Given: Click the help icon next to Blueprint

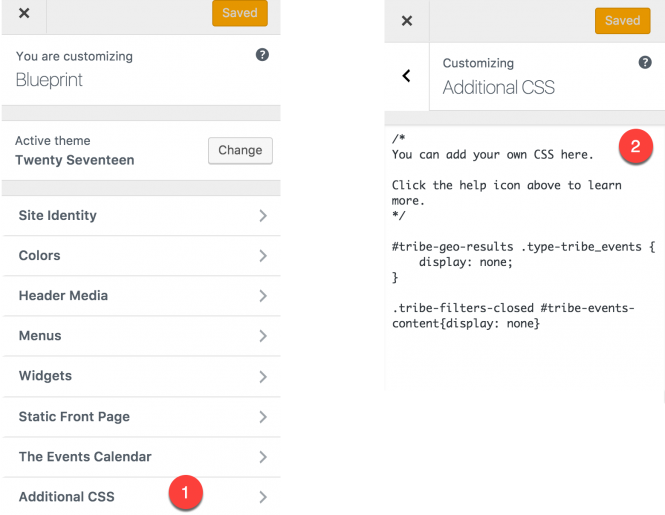Looking at the screenshot, I should (262, 55).
